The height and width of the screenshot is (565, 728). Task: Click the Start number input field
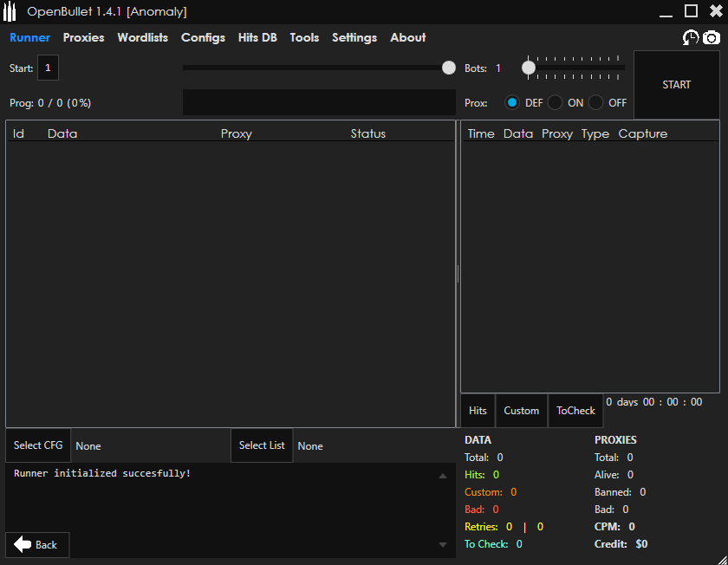(x=48, y=68)
